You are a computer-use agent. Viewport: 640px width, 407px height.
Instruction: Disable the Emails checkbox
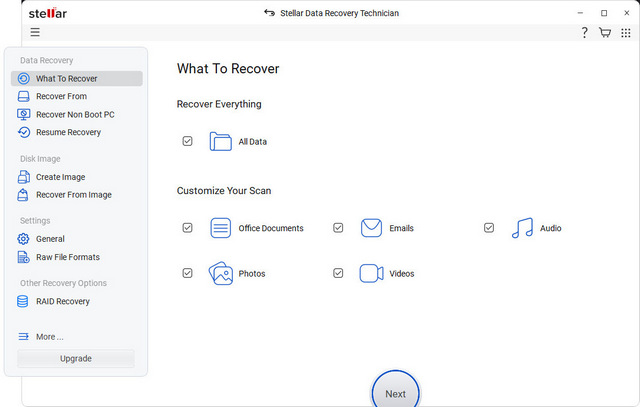(x=338, y=228)
